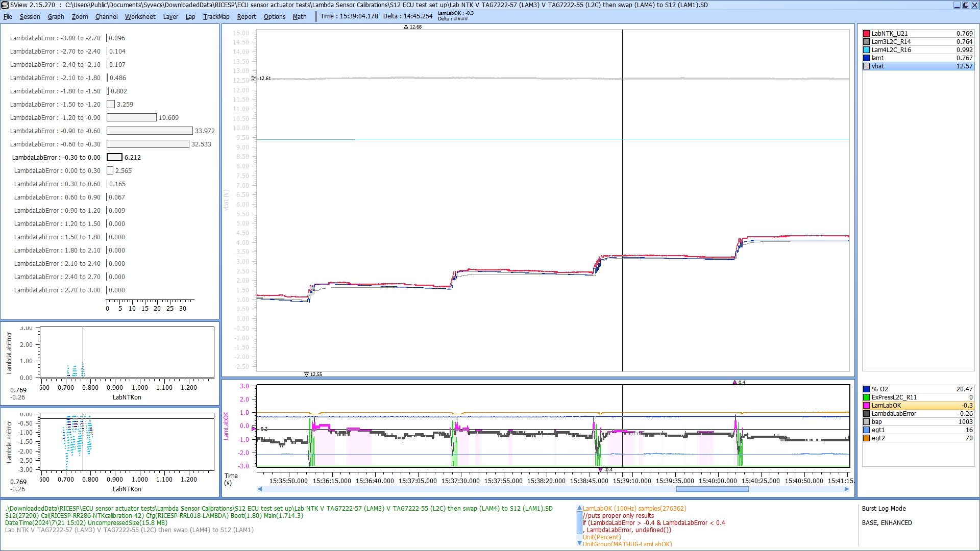
Task: Open the Math menu
Action: 299,16
